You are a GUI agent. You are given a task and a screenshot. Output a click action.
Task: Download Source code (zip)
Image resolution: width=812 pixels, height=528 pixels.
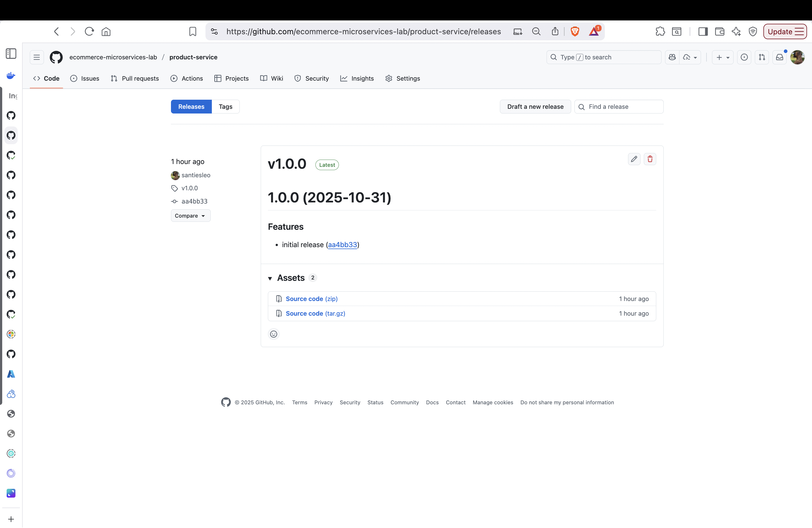(x=312, y=299)
